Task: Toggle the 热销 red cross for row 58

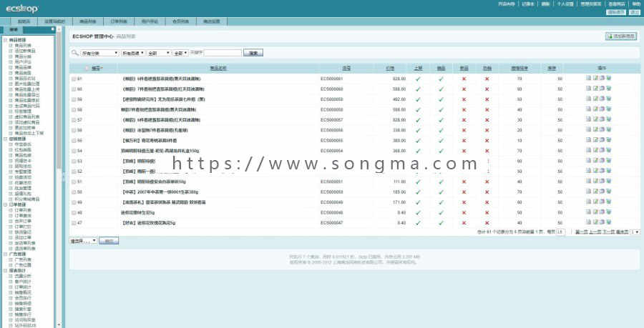Action: click(x=487, y=109)
